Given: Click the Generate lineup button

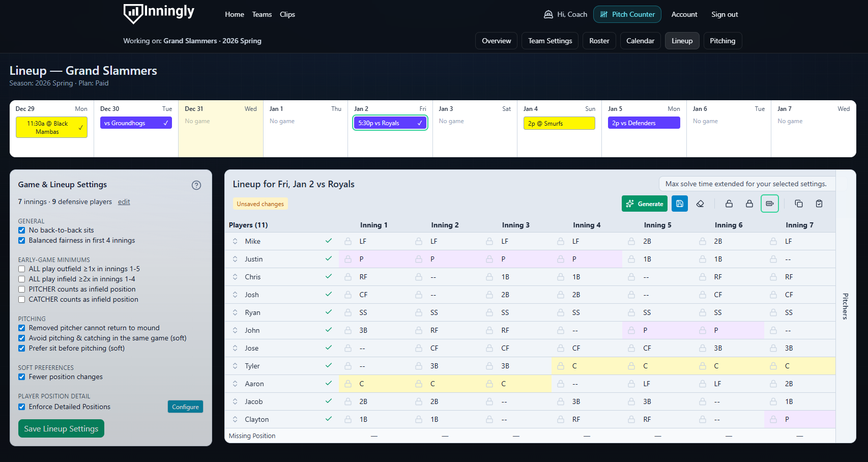Looking at the screenshot, I should pos(644,204).
